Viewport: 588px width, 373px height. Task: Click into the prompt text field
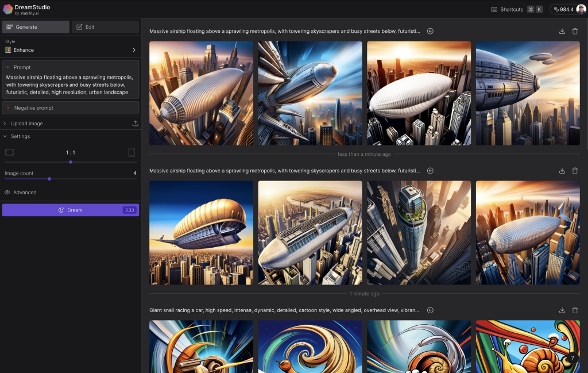71,85
